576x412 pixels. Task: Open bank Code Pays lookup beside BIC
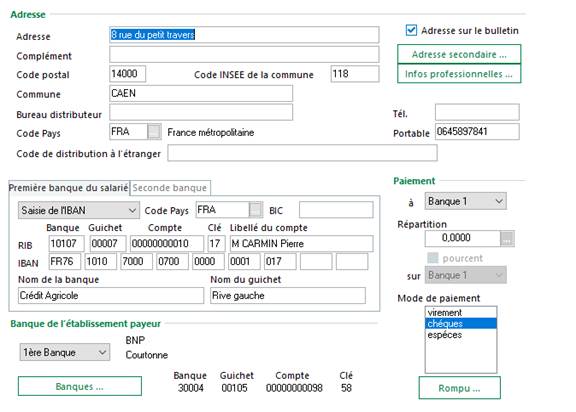tap(256, 210)
